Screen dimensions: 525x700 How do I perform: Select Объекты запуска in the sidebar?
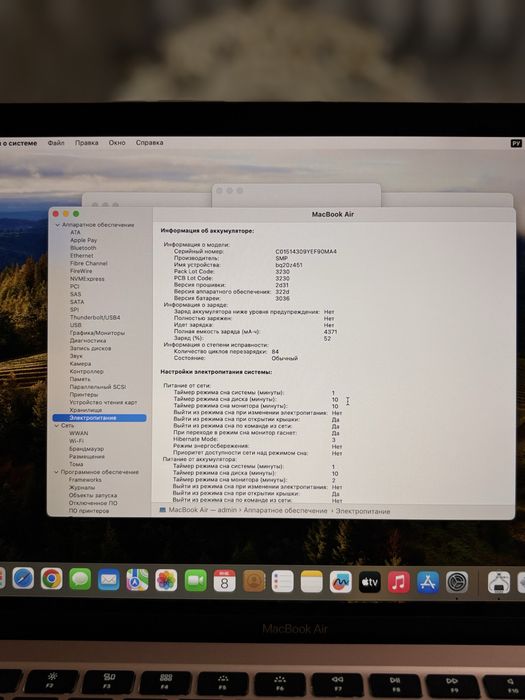93,496
